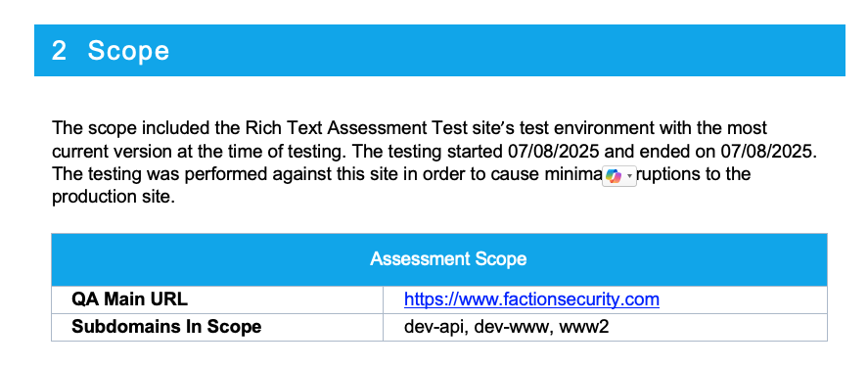The width and height of the screenshot is (868, 367).
Task: Place cursor in the Scope heading text
Action: point(128,50)
